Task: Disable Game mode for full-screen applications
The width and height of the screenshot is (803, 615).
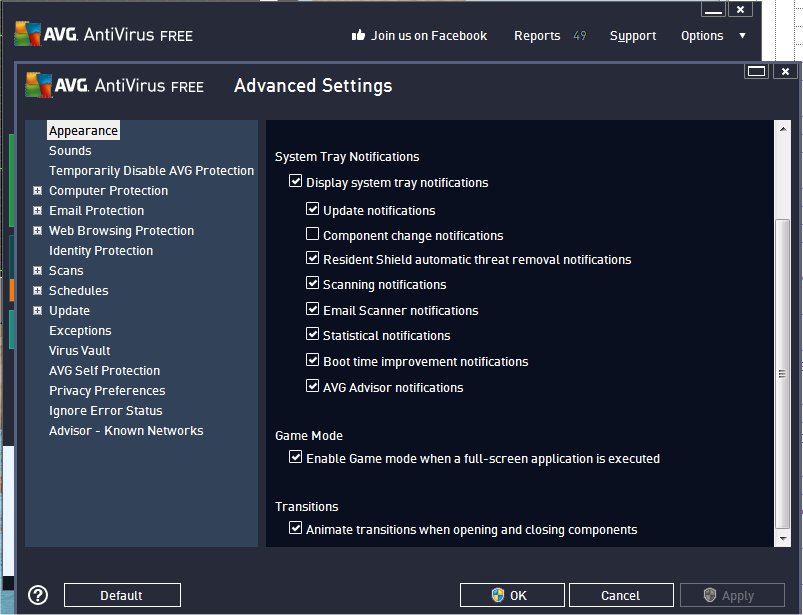Action: [295, 456]
